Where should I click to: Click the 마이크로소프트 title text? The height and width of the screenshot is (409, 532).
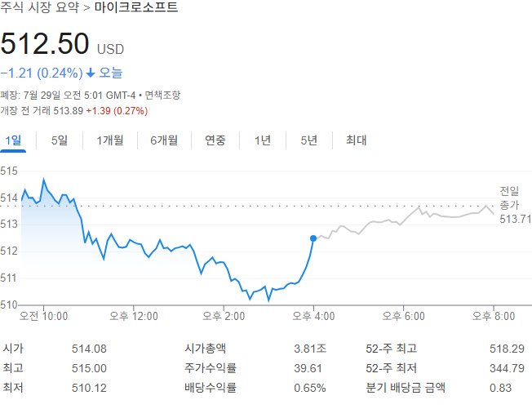point(136,7)
